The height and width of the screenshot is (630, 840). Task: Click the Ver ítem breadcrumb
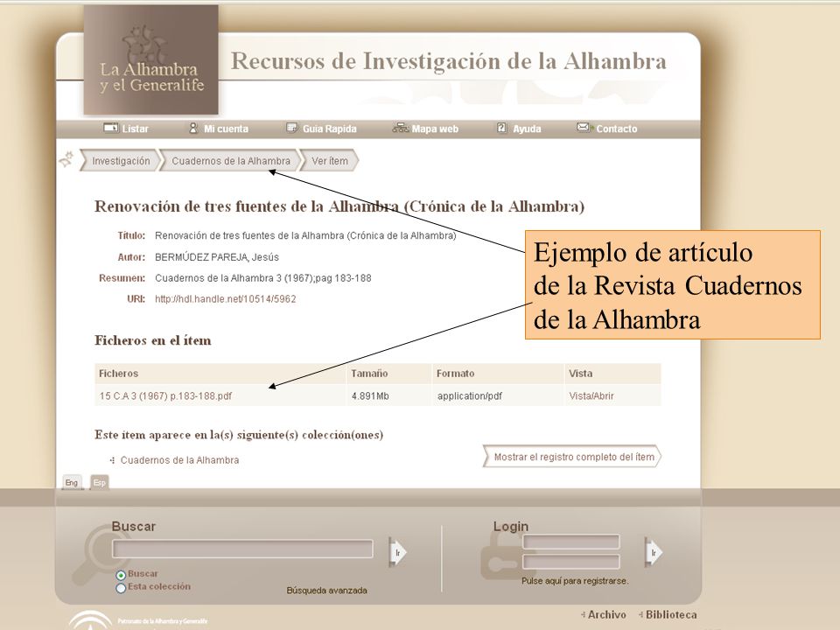330,161
